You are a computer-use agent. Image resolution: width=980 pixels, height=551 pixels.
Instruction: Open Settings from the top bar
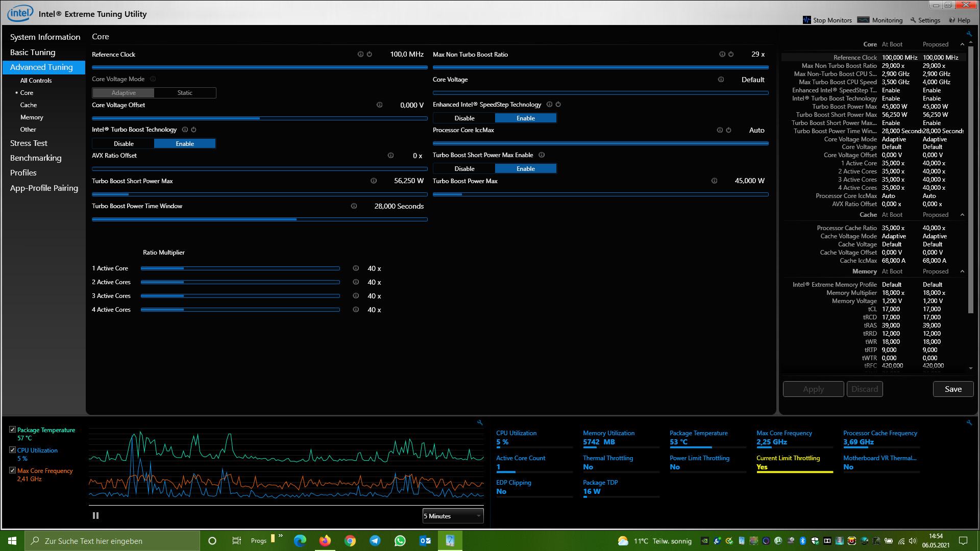(x=925, y=20)
